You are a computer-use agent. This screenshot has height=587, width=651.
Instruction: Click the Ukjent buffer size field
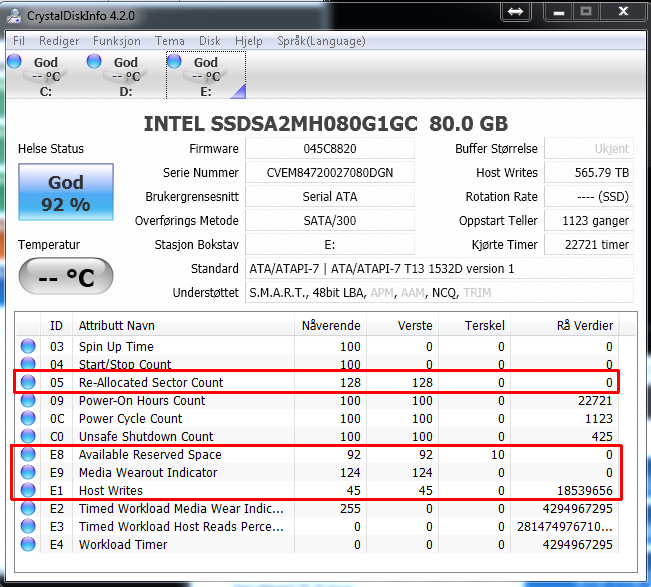coord(589,149)
